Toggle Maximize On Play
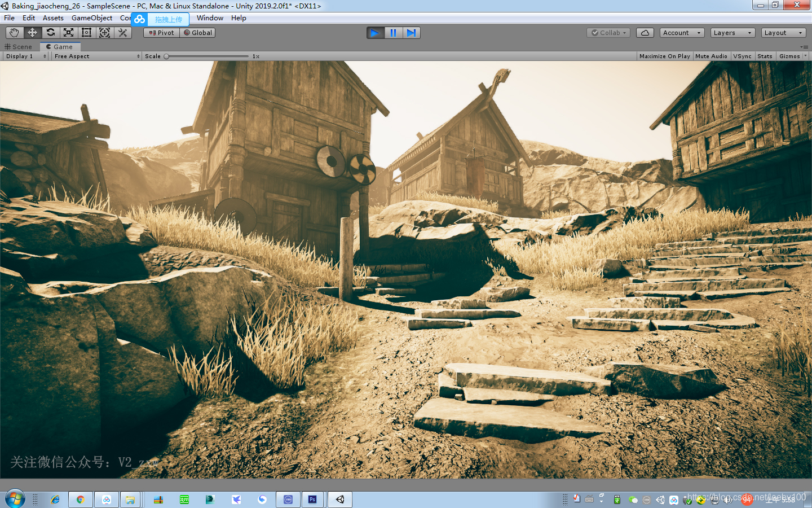The width and height of the screenshot is (812, 508). click(x=664, y=56)
